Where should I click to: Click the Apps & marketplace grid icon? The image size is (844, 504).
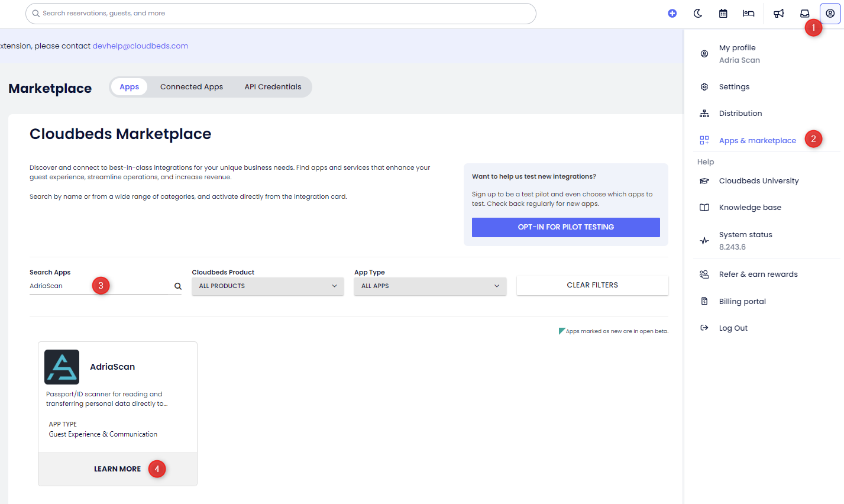tap(704, 140)
